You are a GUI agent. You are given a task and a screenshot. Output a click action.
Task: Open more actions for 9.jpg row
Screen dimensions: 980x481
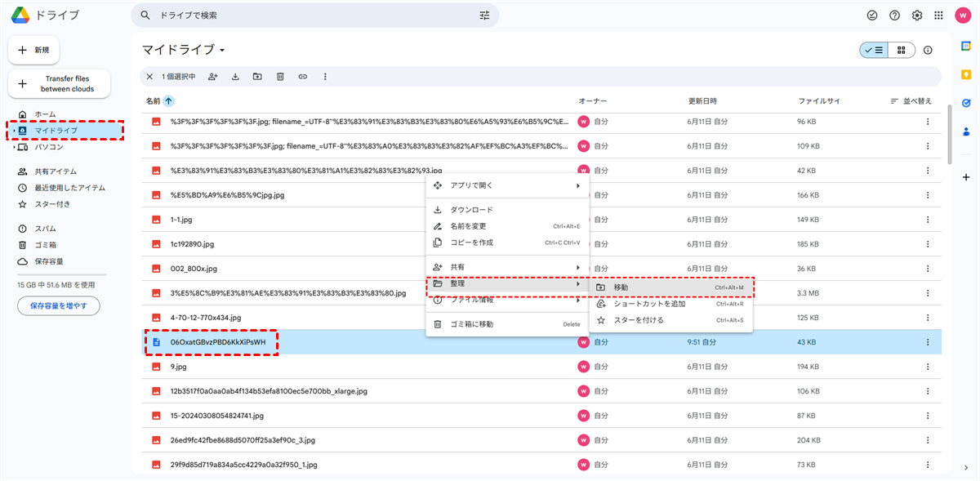tap(928, 367)
